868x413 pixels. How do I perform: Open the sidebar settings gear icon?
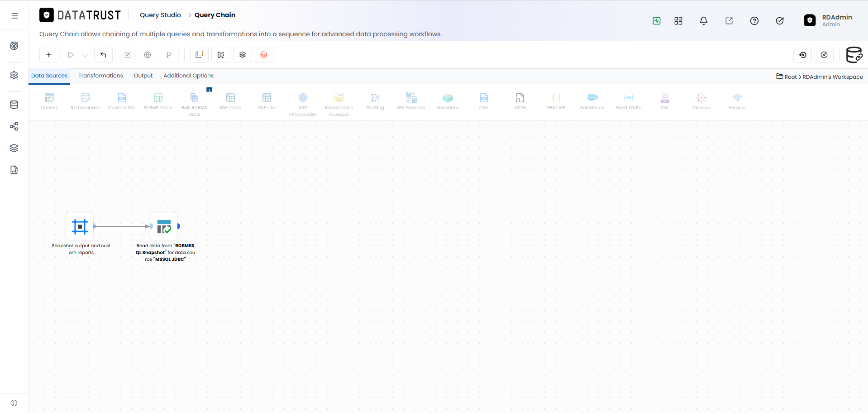(x=14, y=75)
